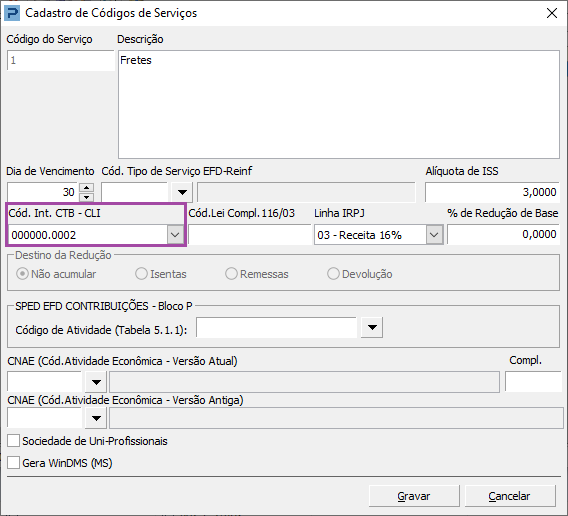Open Cód. Tipo de Serviço EFD-Reinf dropdown
This screenshot has height=516, width=568.
(x=182, y=192)
